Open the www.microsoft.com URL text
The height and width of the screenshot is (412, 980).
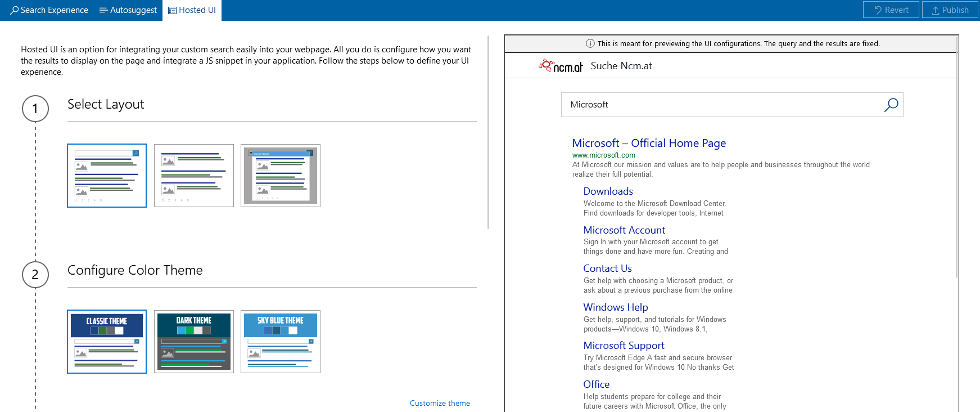point(603,155)
